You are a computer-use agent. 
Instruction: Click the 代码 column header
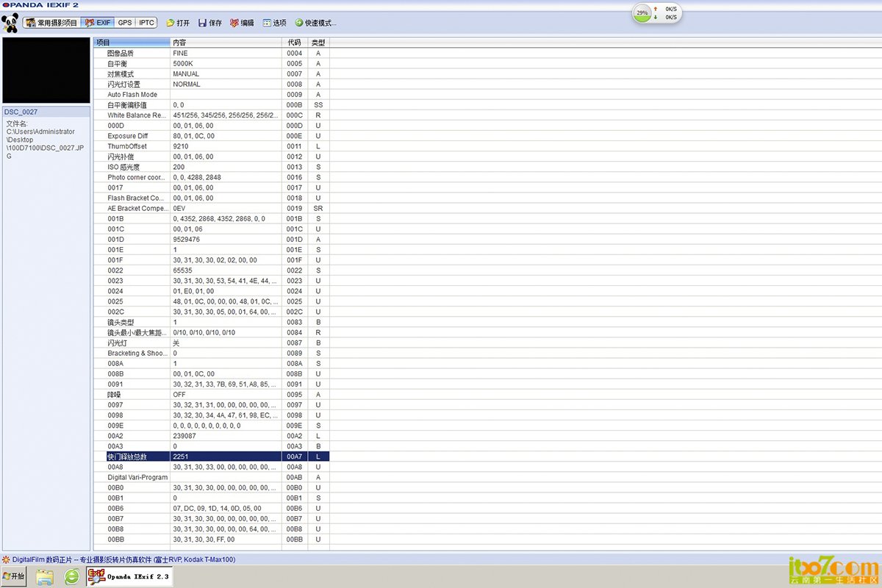point(295,43)
